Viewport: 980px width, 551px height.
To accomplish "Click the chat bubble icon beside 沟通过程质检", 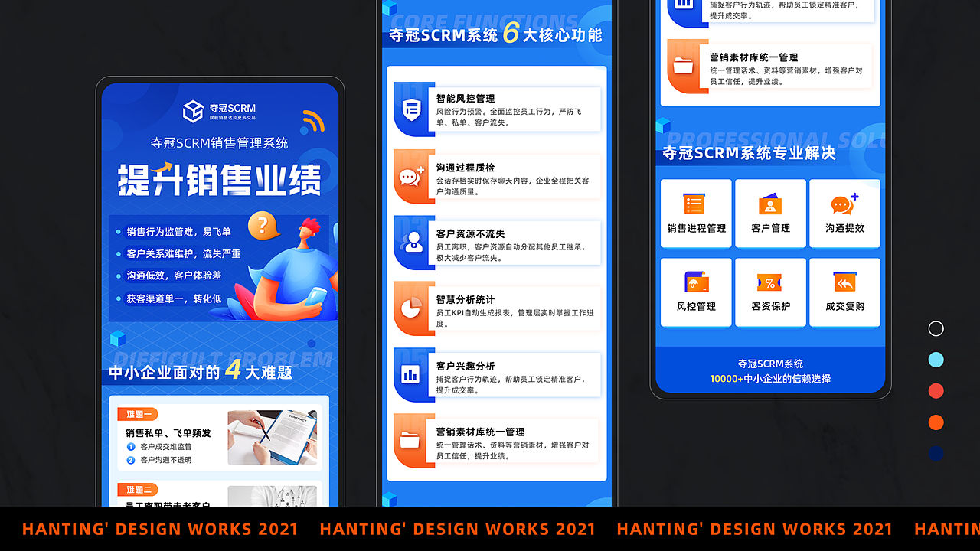I will (412, 177).
